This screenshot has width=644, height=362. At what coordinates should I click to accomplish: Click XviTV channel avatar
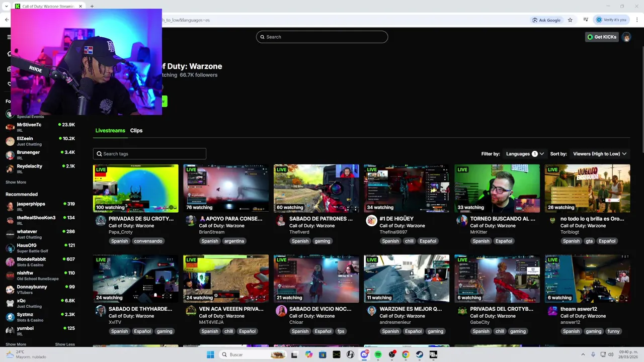click(101, 311)
